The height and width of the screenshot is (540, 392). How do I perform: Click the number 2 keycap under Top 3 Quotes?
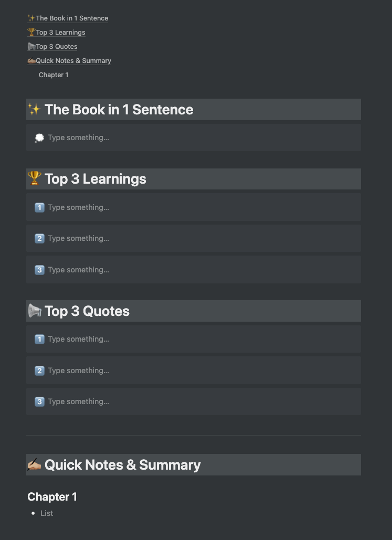(x=39, y=370)
